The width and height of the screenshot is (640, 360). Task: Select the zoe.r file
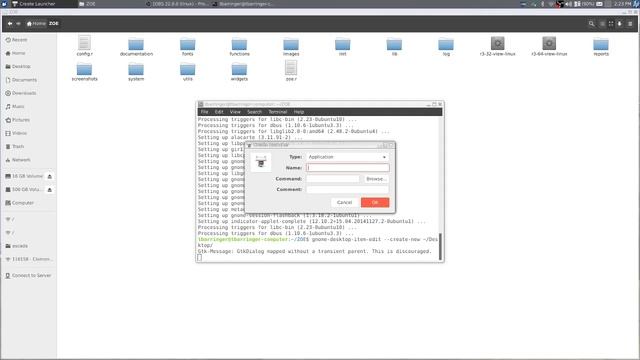tap(291, 71)
